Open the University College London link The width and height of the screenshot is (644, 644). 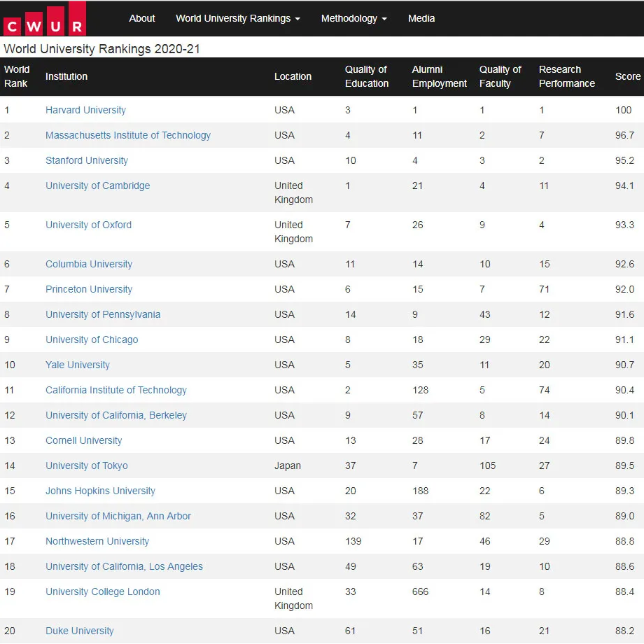[x=103, y=591]
